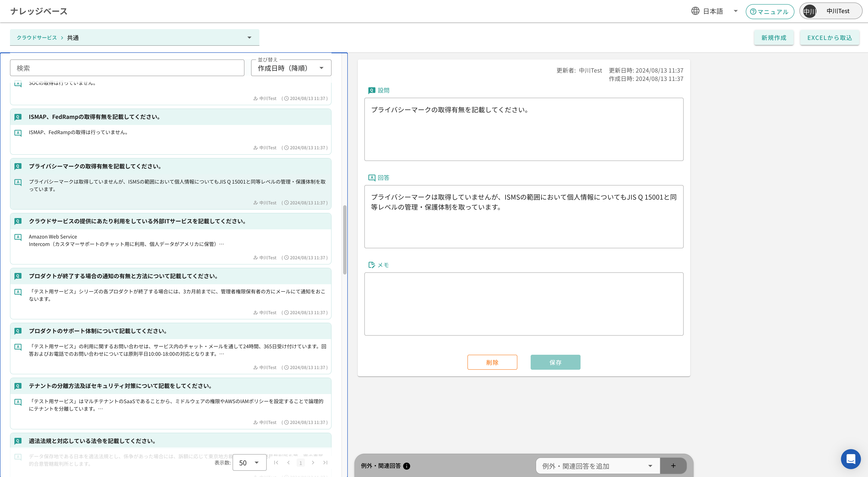Viewport: 868px width, 477px height.
Task: Click the + icon beside 例外・関連回答を追加
Action: coord(673,466)
